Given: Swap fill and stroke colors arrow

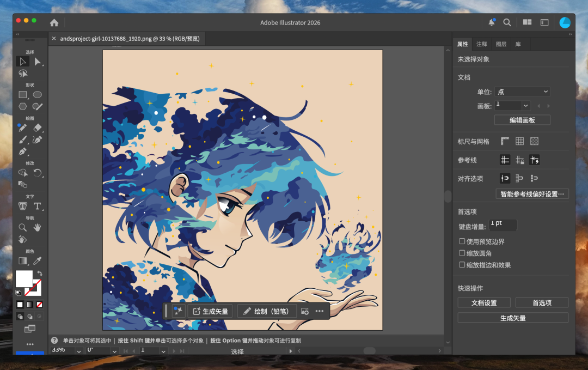Looking at the screenshot, I should pyautogui.click(x=39, y=274).
